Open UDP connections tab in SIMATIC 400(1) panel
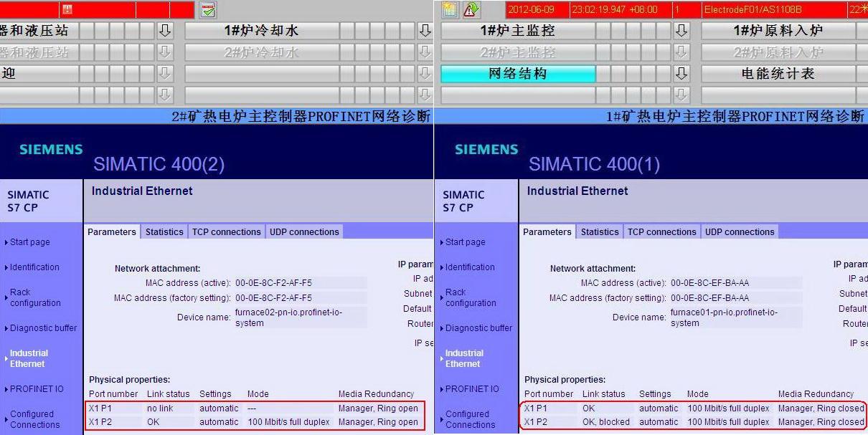 [x=740, y=232]
